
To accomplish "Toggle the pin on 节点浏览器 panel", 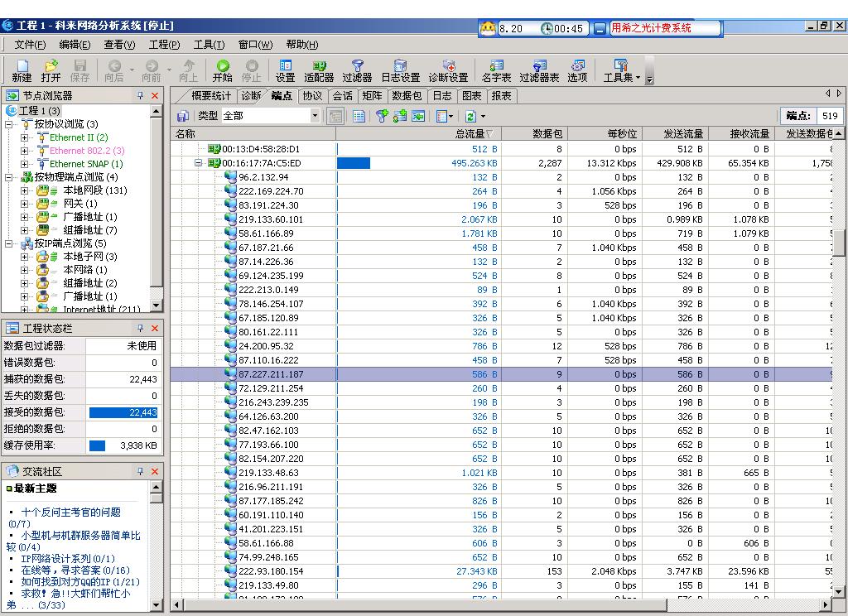I will (140, 96).
